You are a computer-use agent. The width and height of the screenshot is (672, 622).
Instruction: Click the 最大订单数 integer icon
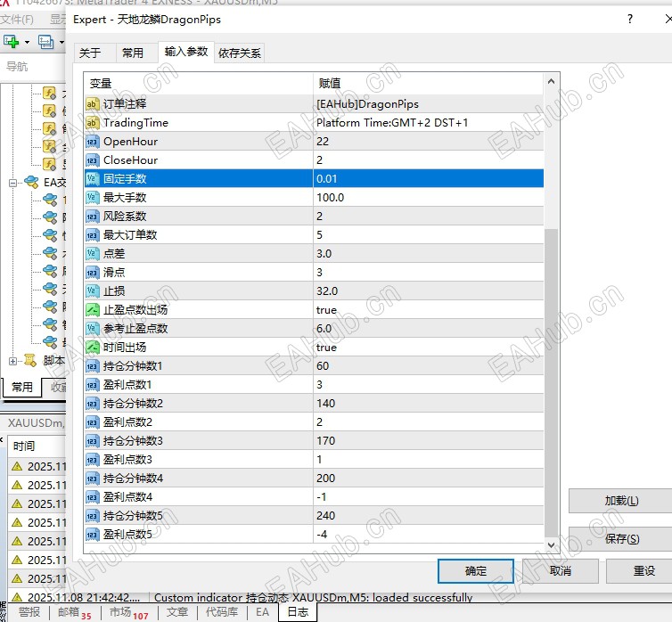92,235
